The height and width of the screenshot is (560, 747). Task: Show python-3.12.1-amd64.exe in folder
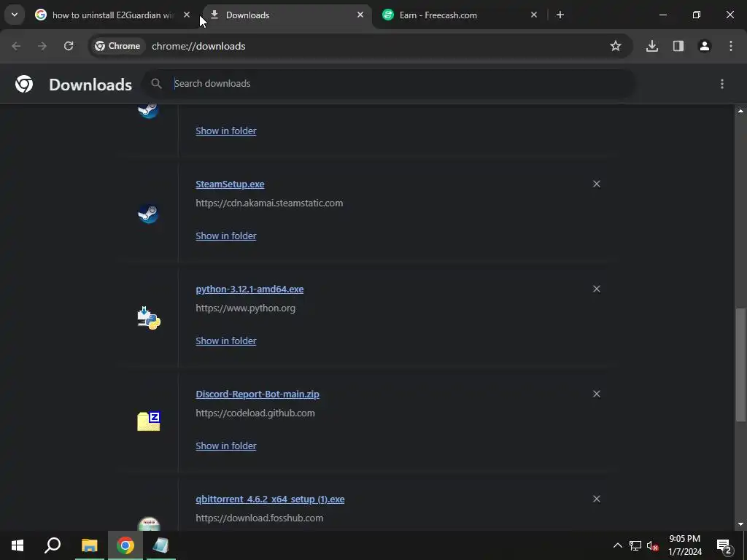pos(226,341)
